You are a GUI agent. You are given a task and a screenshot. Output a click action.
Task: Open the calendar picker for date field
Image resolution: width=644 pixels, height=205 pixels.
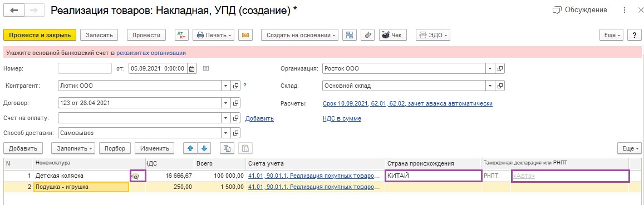point(192,68)
